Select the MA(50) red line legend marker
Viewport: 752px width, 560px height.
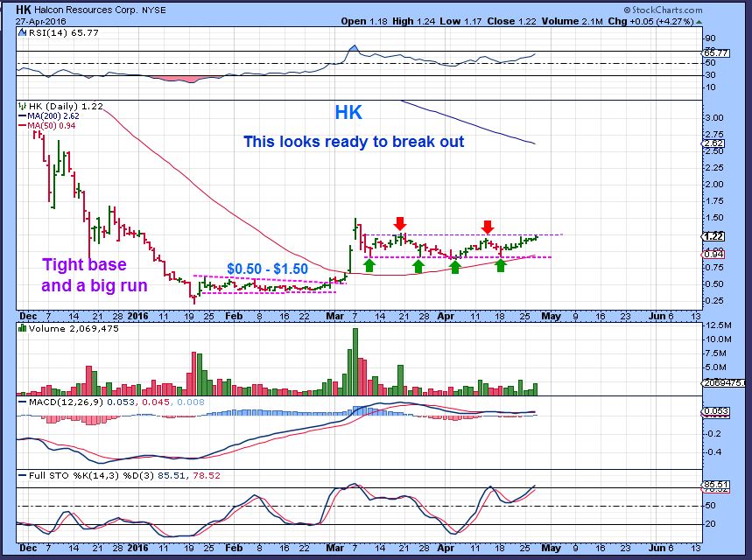(x=22, y=126)
